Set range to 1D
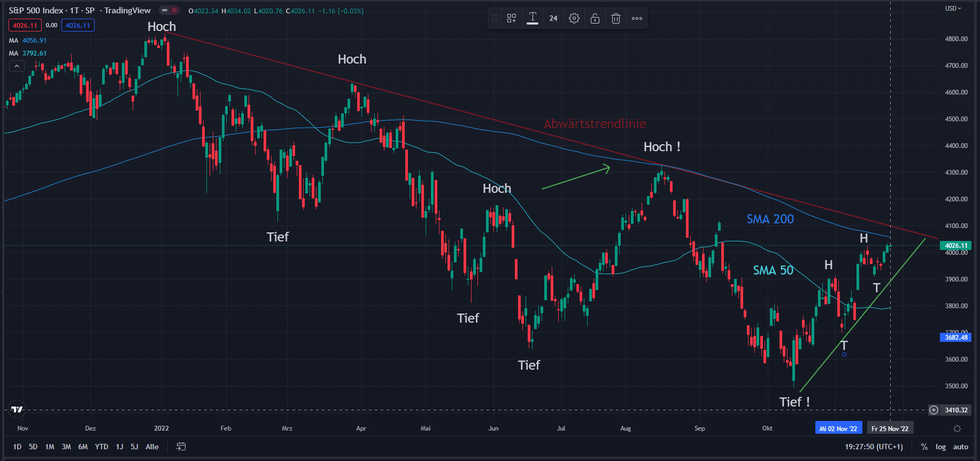This screenshot has height=461, width=980. click(17, 447)
